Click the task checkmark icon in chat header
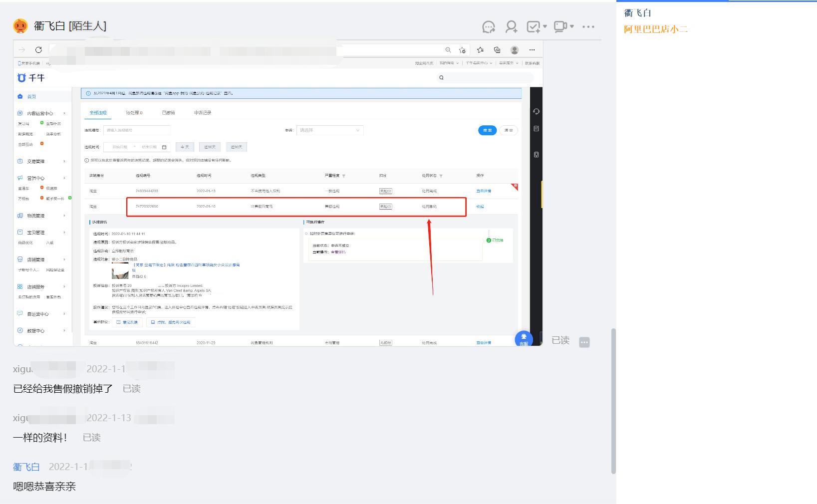 (x=533, y=27)
